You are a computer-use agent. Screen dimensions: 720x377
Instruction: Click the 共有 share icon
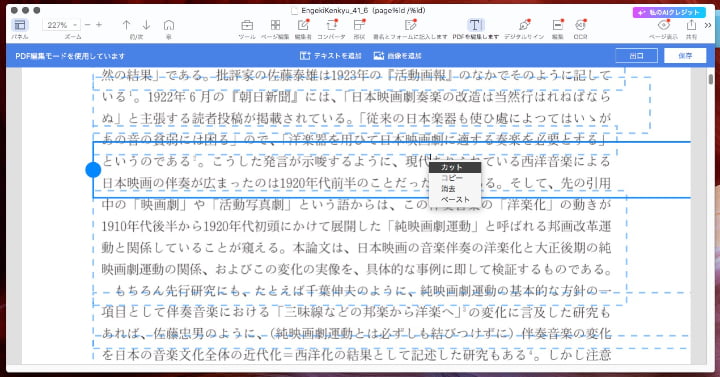[691, 25]
